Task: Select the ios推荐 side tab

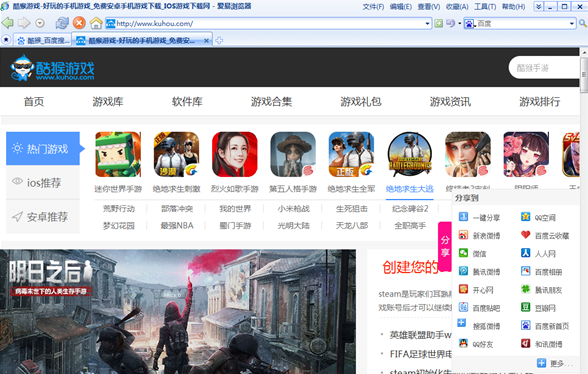Action: coord(43,183)
